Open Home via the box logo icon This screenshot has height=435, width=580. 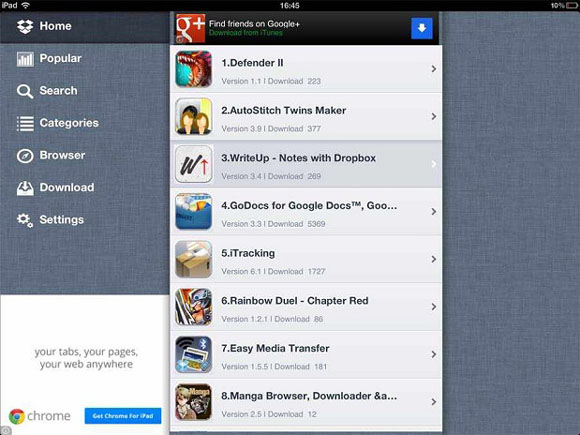(25, 26)
